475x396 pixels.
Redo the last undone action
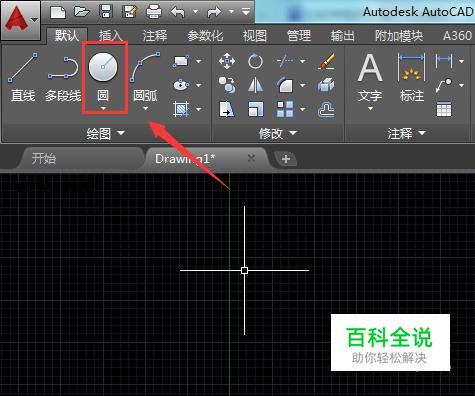coord(214,12)
